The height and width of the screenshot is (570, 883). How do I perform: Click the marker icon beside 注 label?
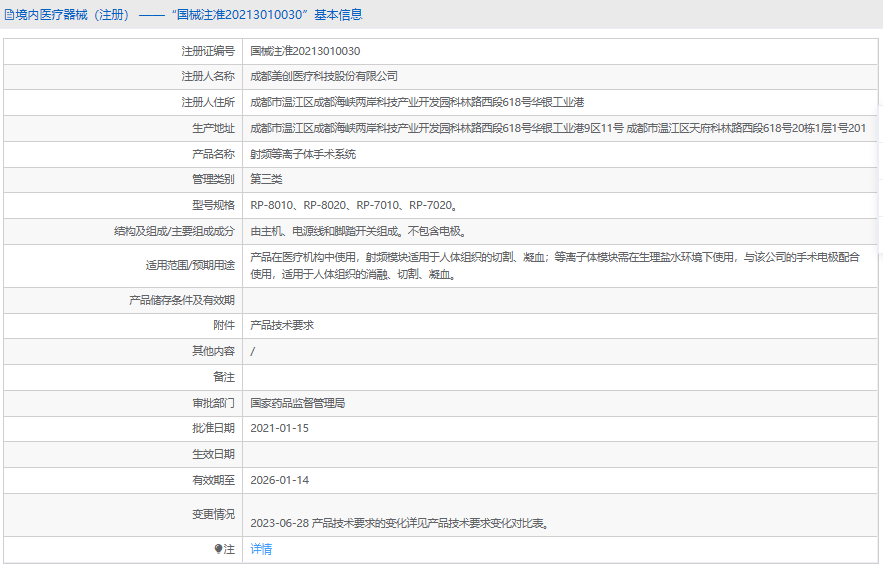tap(219, 549)
